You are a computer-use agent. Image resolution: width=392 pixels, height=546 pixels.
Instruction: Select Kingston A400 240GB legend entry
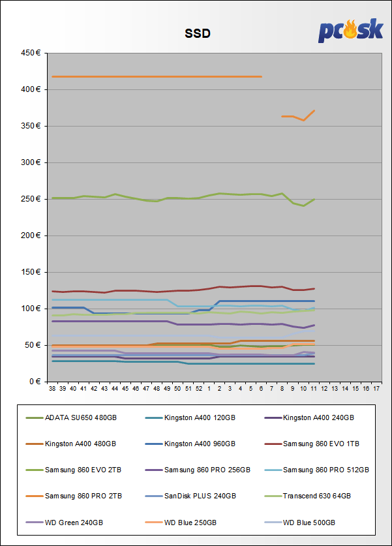tap(310, 417)
